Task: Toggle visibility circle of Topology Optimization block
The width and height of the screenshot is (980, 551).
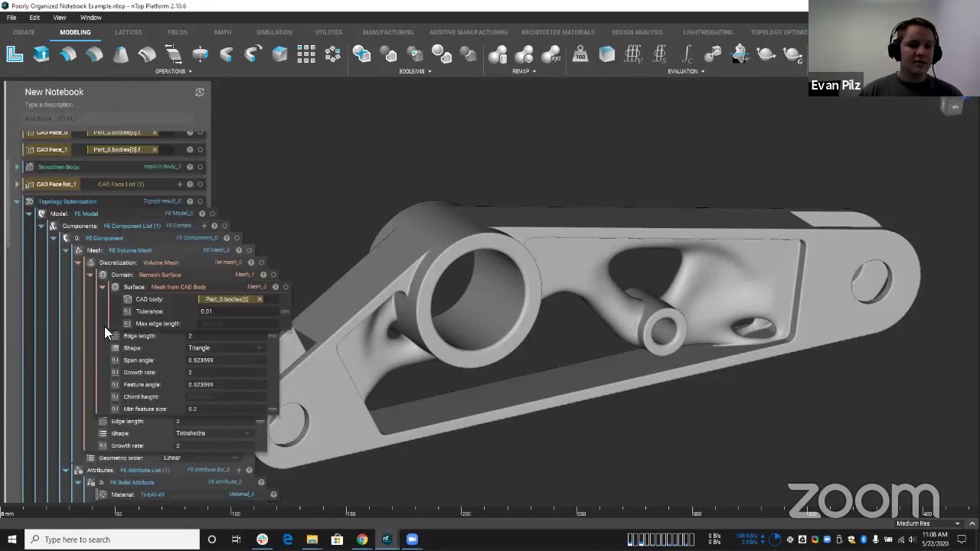Action: pos(200,201)
